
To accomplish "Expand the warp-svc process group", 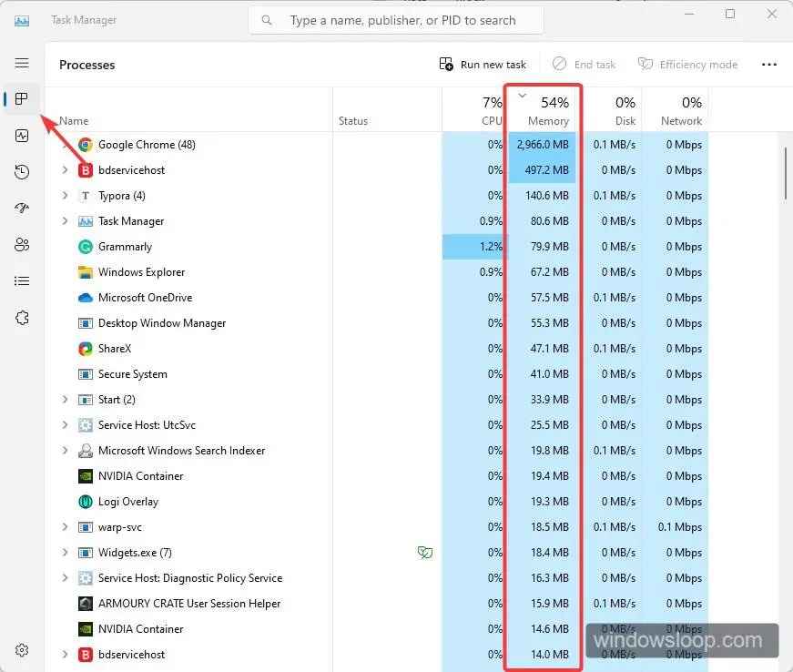I will pos(65,527).
